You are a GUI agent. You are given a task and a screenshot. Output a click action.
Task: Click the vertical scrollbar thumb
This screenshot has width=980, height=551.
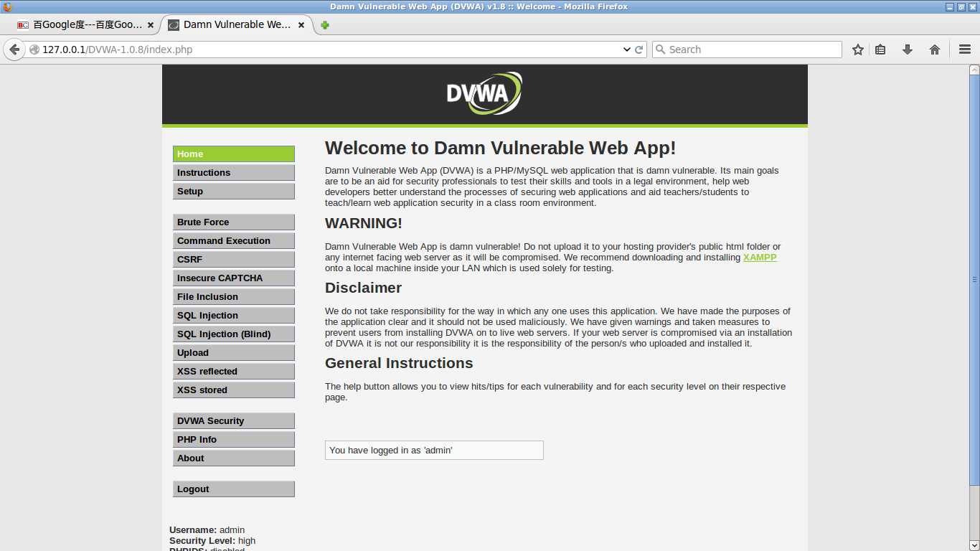[974, 280]
